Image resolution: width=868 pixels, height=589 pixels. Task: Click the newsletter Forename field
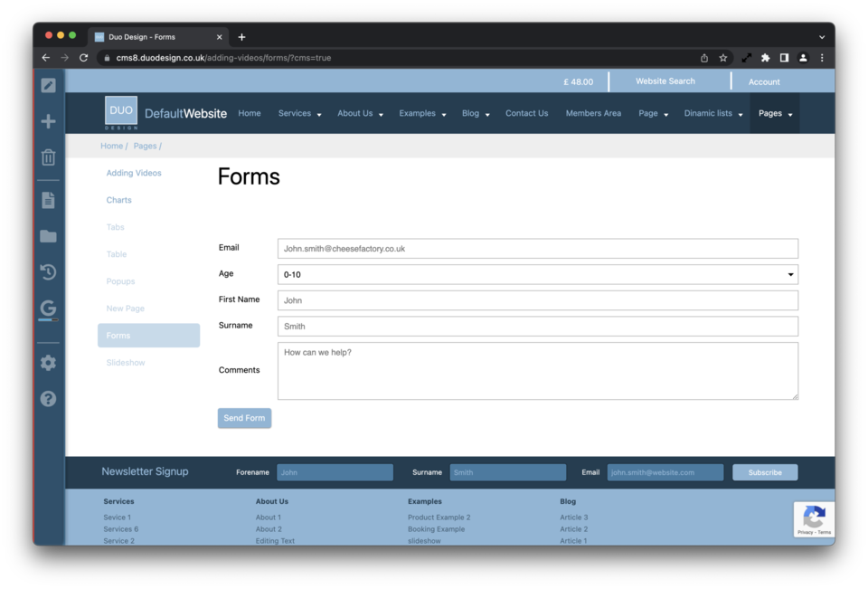(335, 472)
